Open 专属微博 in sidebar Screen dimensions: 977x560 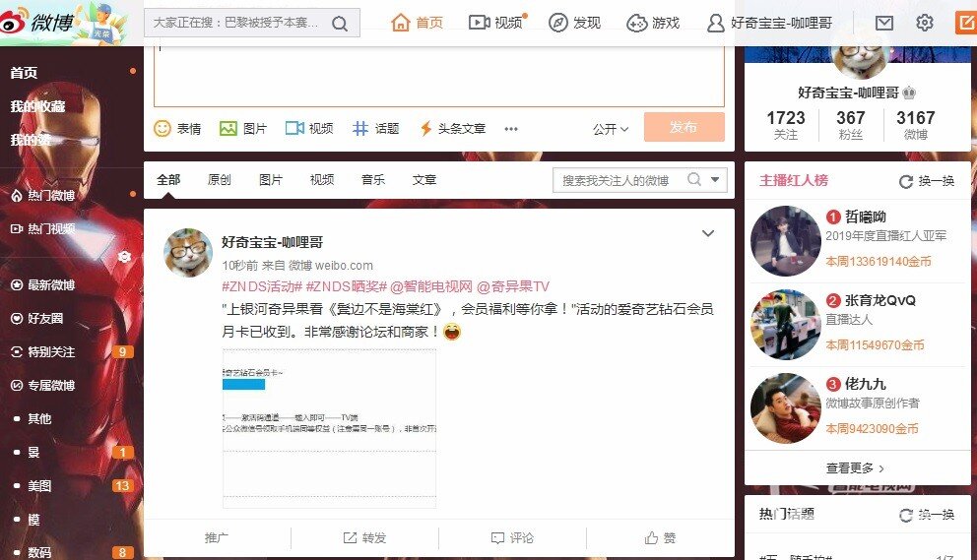43,386
